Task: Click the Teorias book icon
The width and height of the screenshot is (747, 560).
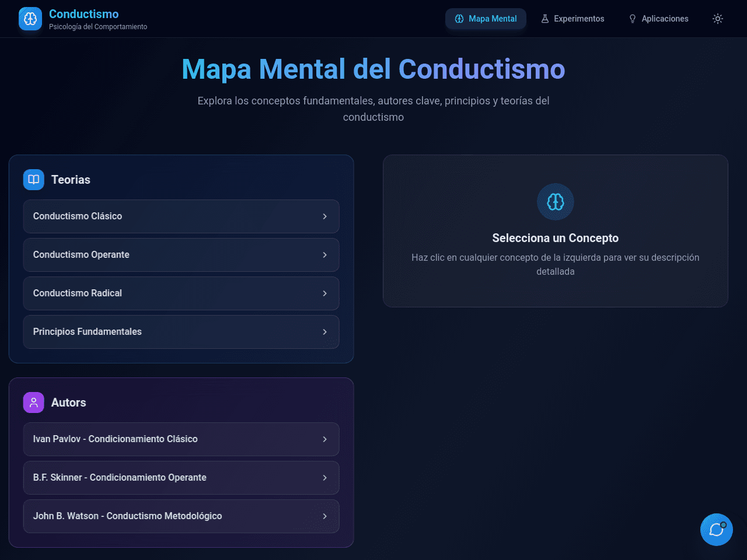Action: (34, 180)
